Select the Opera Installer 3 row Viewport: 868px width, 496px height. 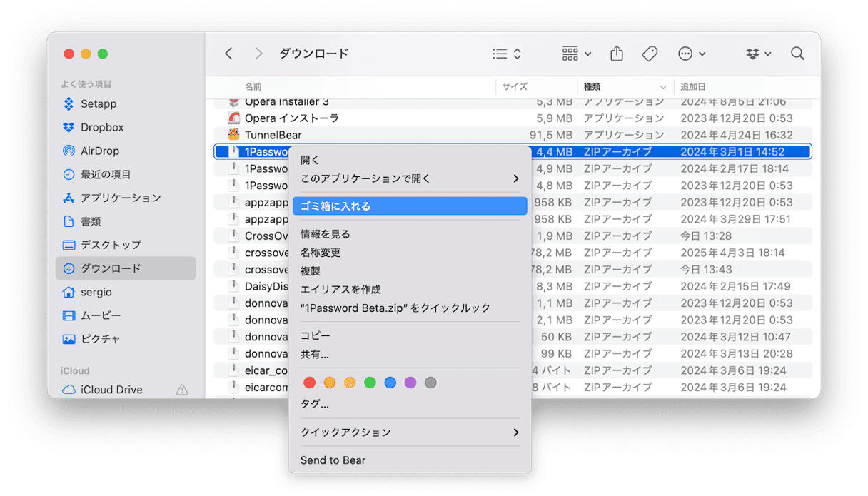(513, 102)
